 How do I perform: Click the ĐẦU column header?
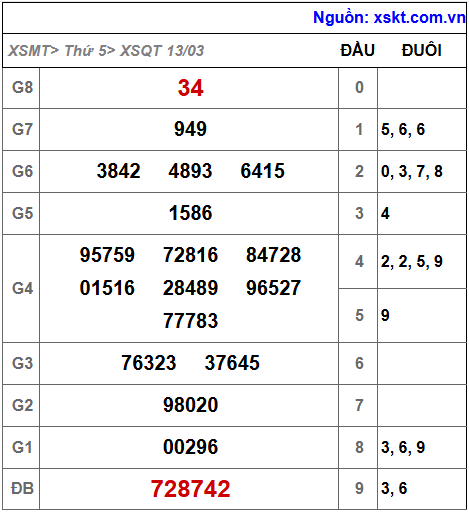[x=358, y=50]
